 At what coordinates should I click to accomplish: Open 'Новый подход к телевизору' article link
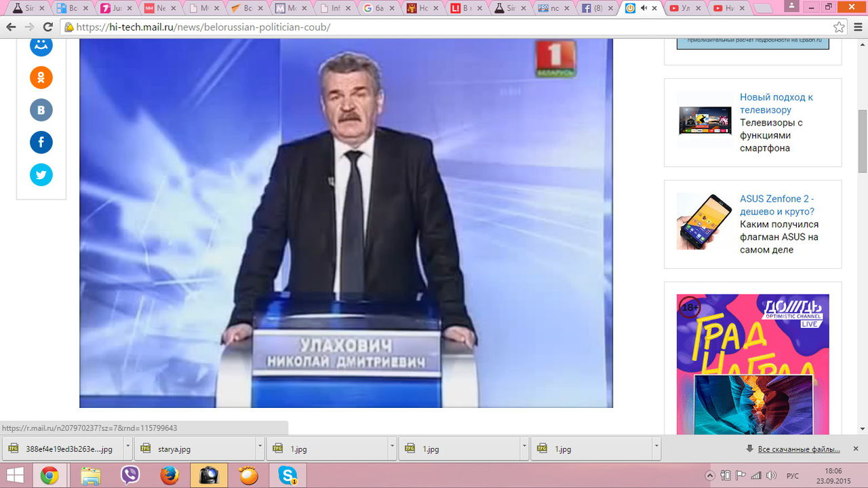click(776, 103)
